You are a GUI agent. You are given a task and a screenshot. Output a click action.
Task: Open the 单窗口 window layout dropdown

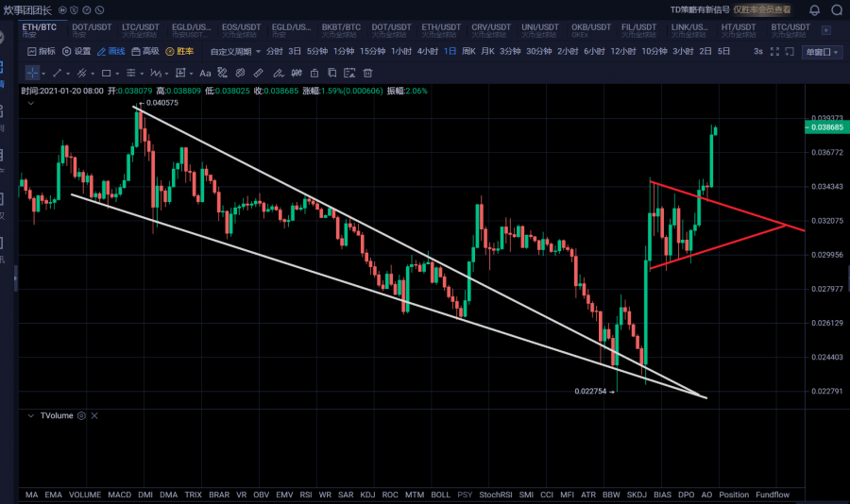(x=822, y=52)
